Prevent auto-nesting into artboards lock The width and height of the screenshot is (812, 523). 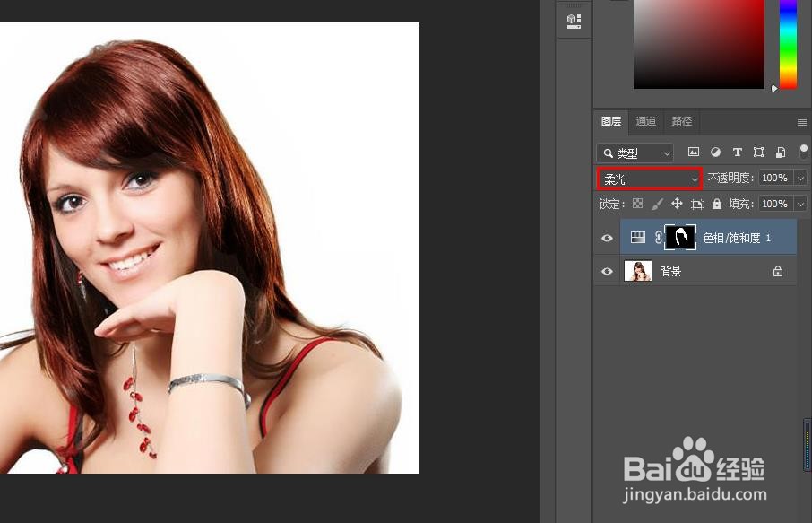coord(697,205)
